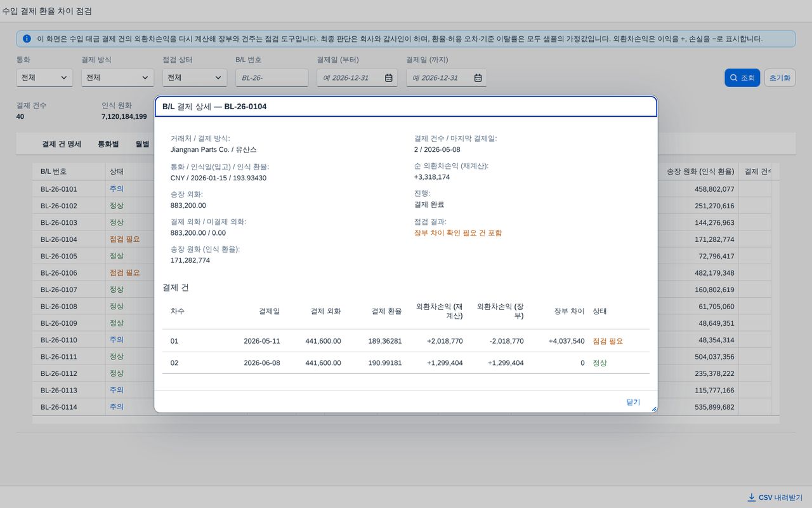Open calendar picker for 결제일 (까지)
812x508 pixels.
[x=478, y=77]
